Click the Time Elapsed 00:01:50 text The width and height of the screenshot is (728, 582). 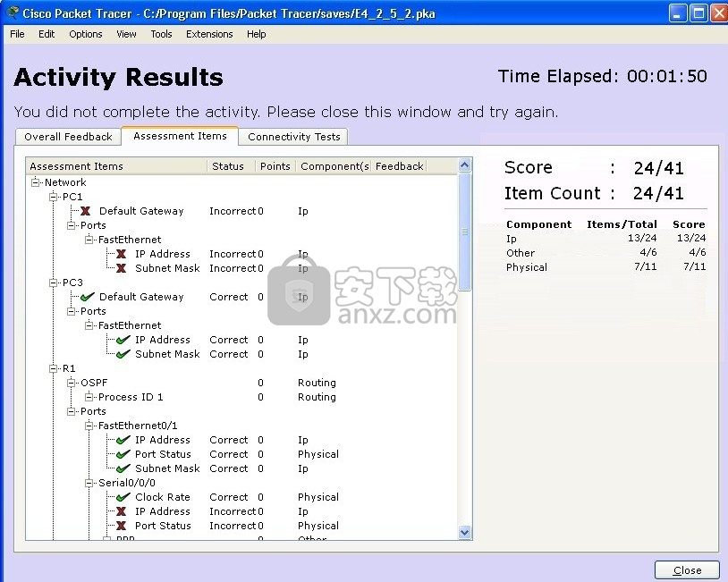tap(603, 76)
